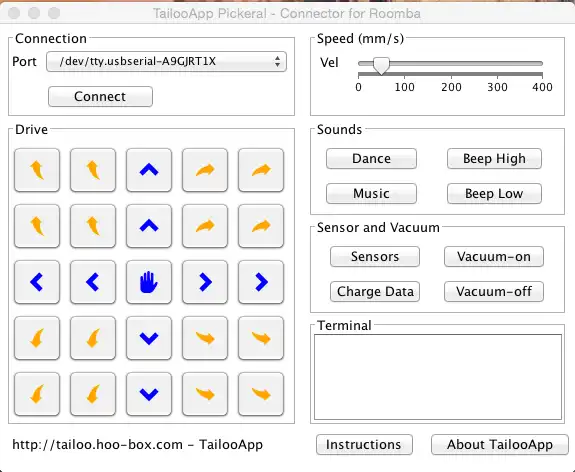Trigger the Beep High sound

click(494, 158)
